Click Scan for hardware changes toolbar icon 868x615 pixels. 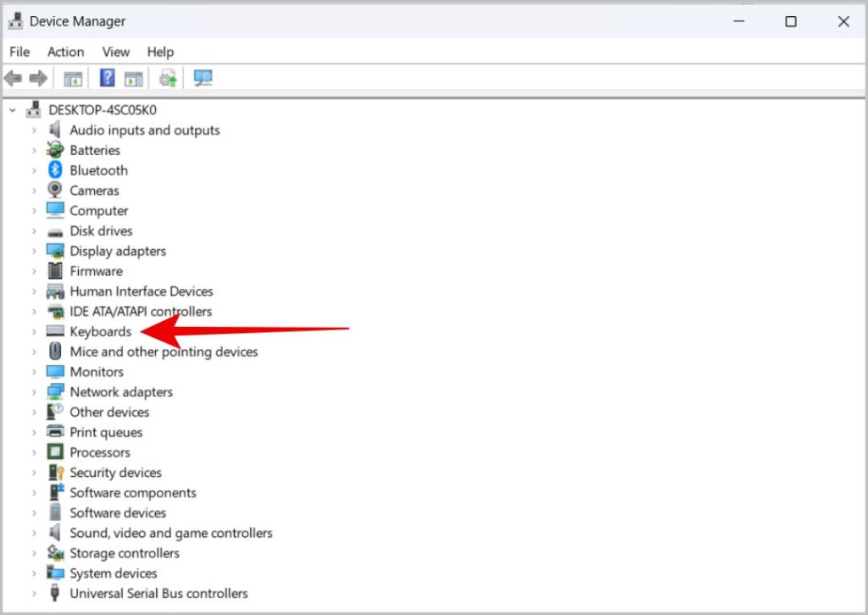click(203, 78)
